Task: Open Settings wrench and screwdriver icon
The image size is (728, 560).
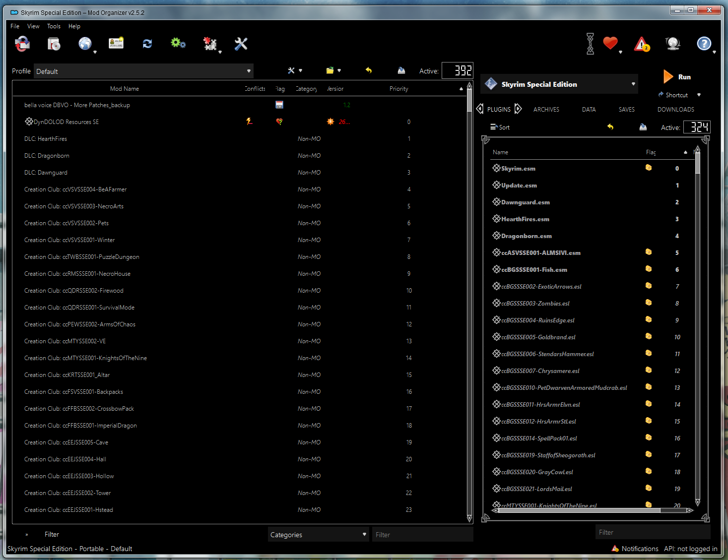Action: pos(241,44)
